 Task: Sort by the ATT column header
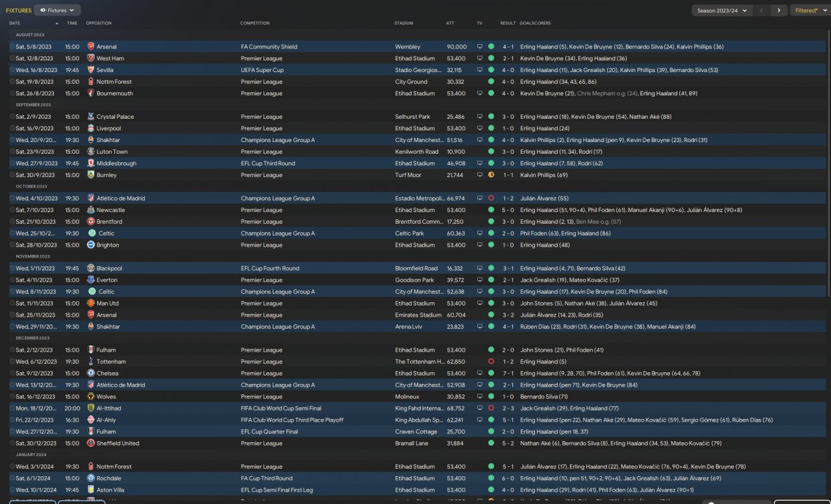[x=451, y=23]
